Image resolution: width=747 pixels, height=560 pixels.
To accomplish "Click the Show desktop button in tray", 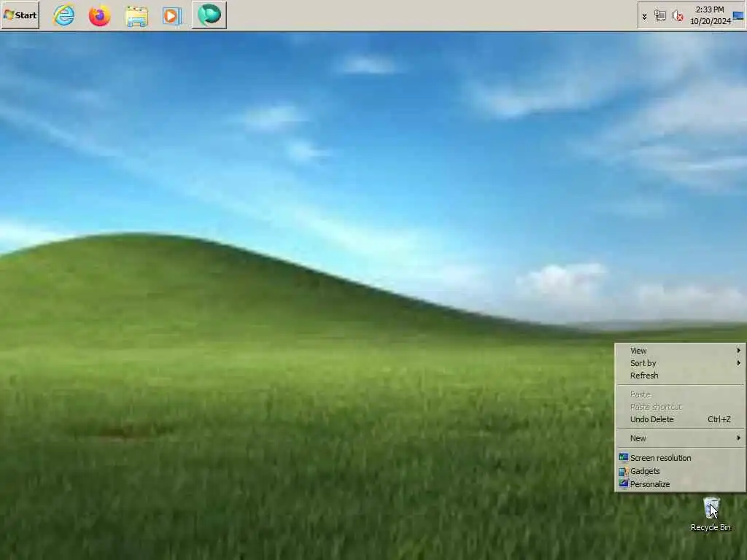I will 738,16.
